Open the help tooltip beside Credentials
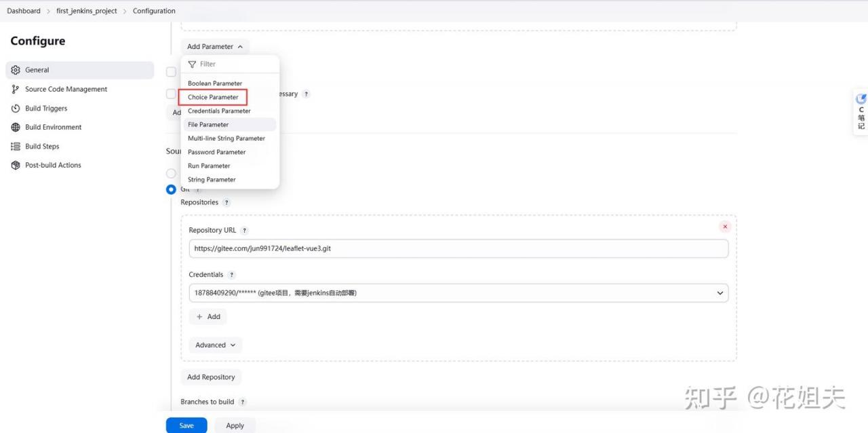868x433 pixels. 231,275
